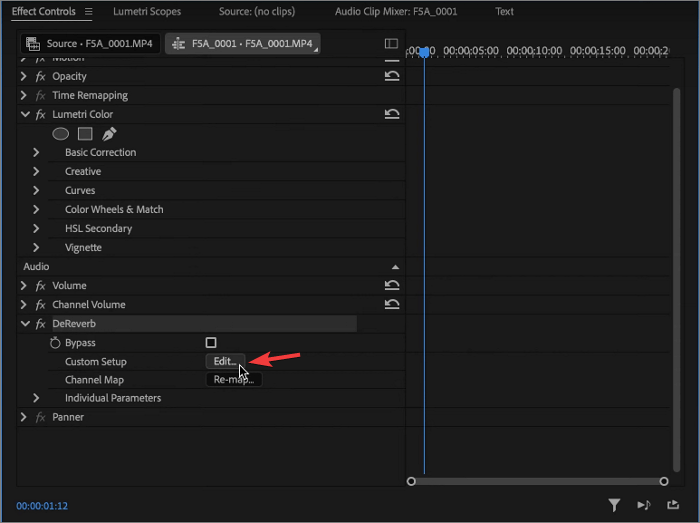Viewport: 700px width, 523px height.
Task: Select the F5A_0001 sequence clip tab
Action: tap(243, 44)
